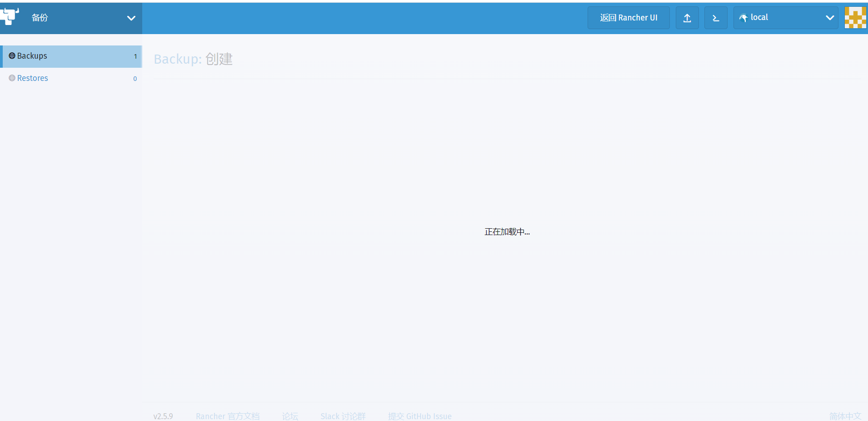This screenshot has height=421, width=868.
Task: Click the 备份 app icon in the header
Action: click(10, 16)
